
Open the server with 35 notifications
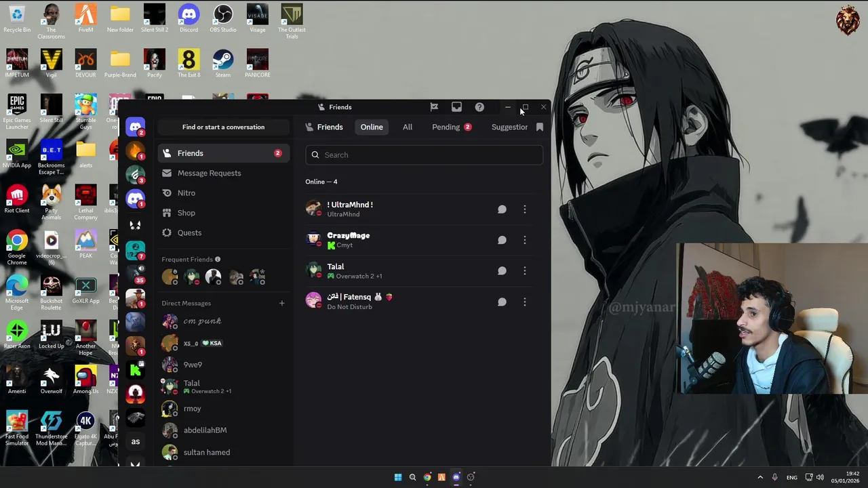[136, 273]
